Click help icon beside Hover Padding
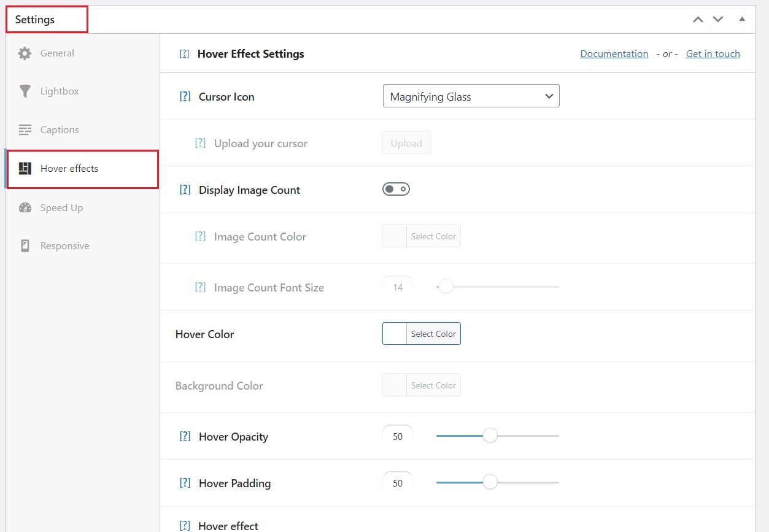769x532 pixels. pos(185,484)
